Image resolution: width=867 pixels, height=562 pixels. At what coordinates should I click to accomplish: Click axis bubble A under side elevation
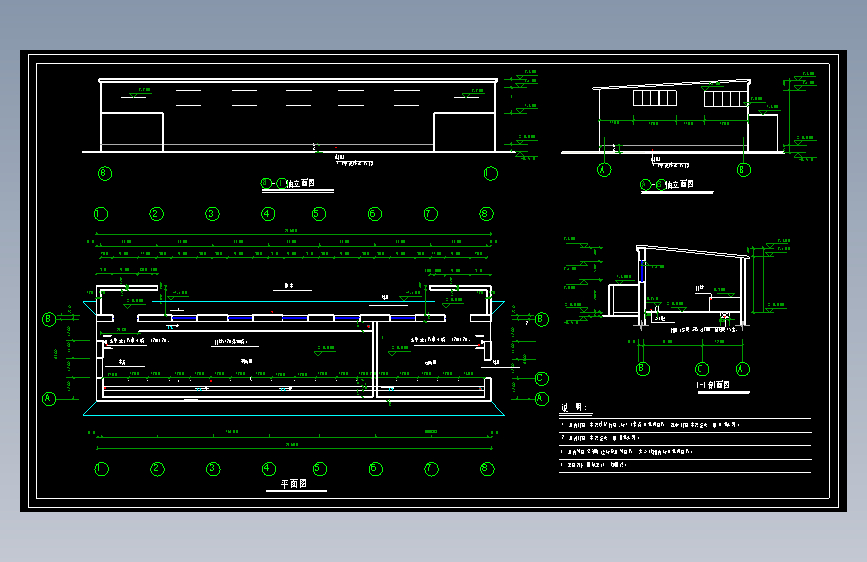(604, 170)
